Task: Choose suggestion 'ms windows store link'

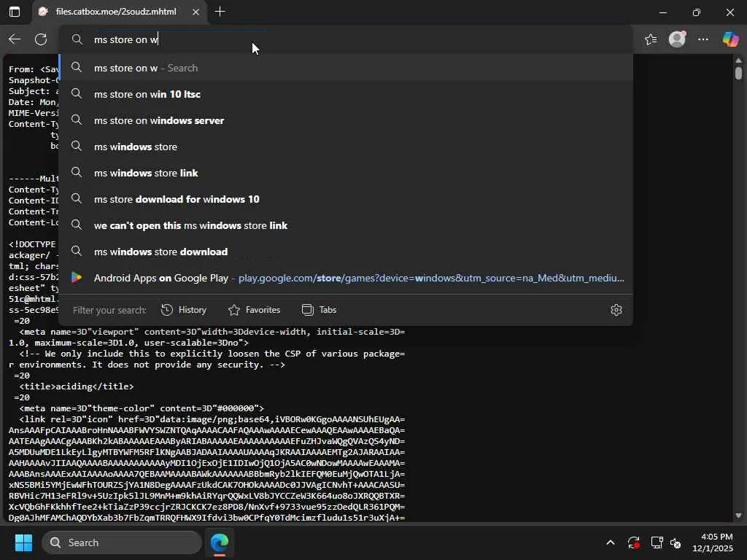Action: click(346, 173)
